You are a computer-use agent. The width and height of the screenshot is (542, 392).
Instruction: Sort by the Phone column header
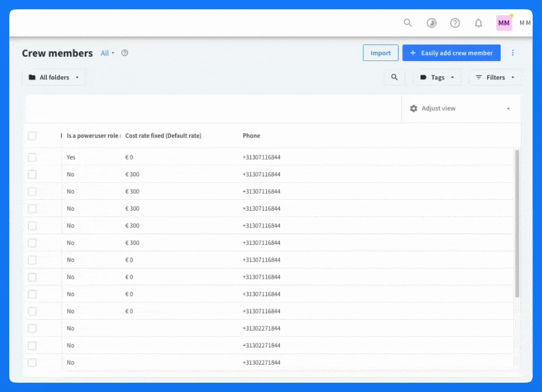coord(251,136)
